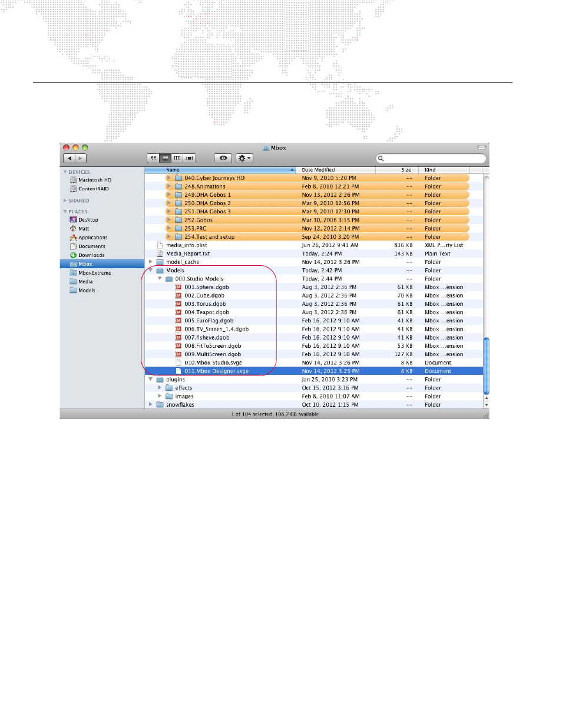Viewport: 562px width, 728px height.
Task: Expand the snowflakes folder
Action: (151, 404)
